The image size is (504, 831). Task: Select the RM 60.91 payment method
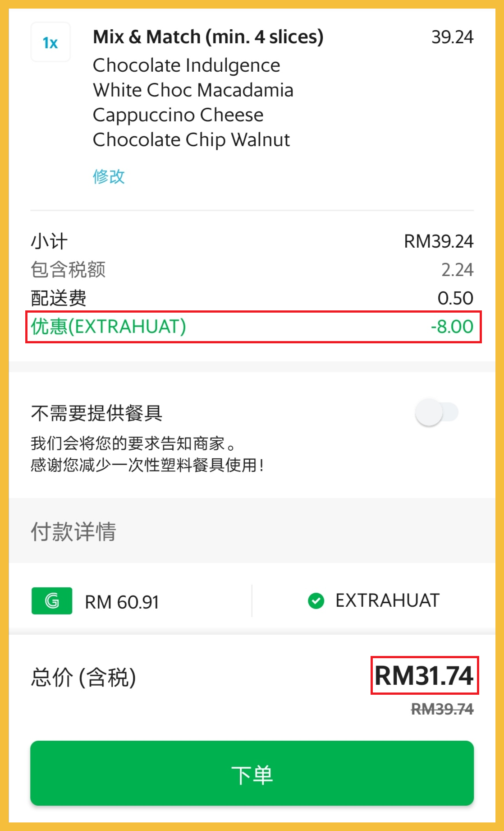[122, 602]
